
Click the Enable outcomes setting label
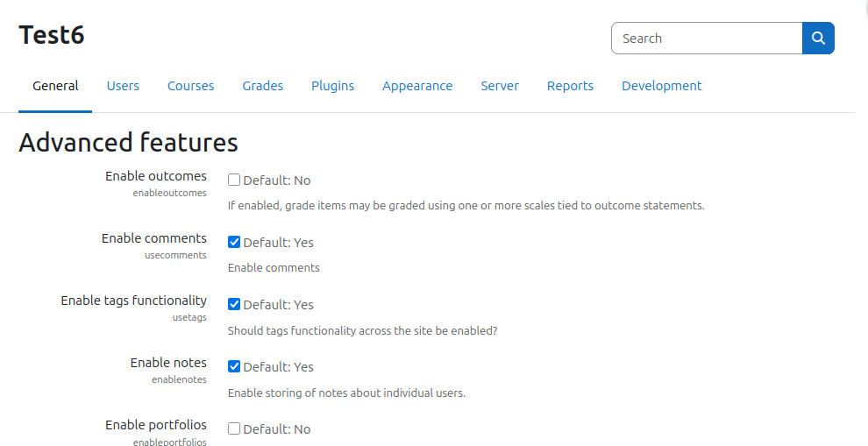click(x=156, y=176)
